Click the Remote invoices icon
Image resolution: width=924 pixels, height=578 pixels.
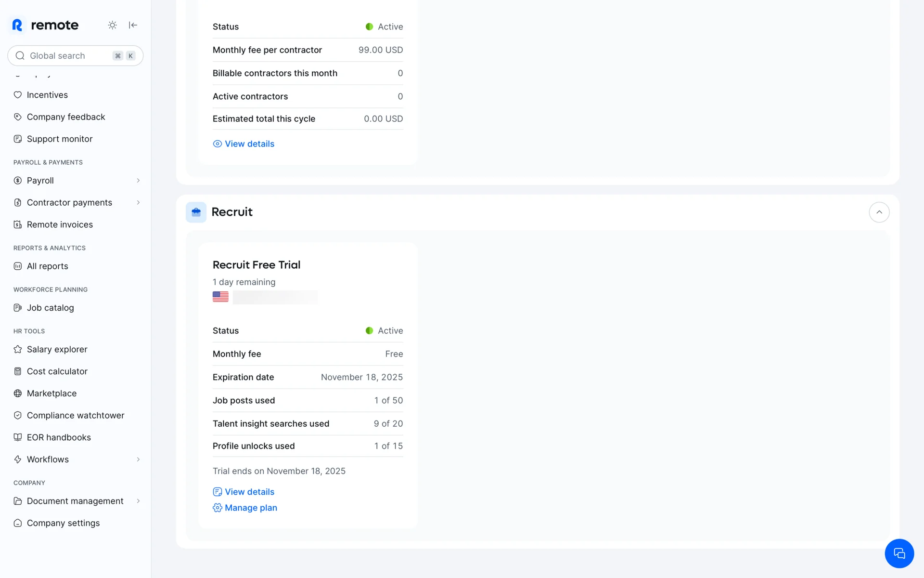click(18, 225)
